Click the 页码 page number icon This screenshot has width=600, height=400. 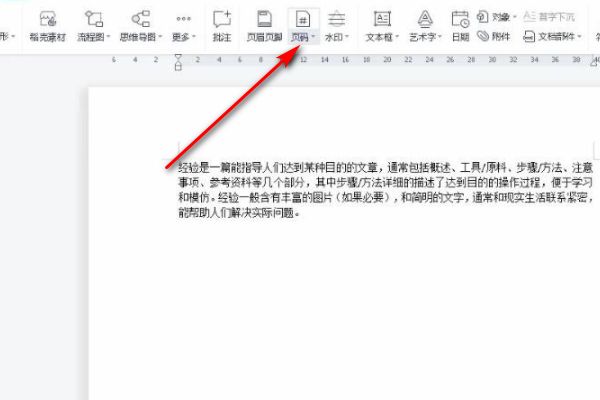(303, 19)
